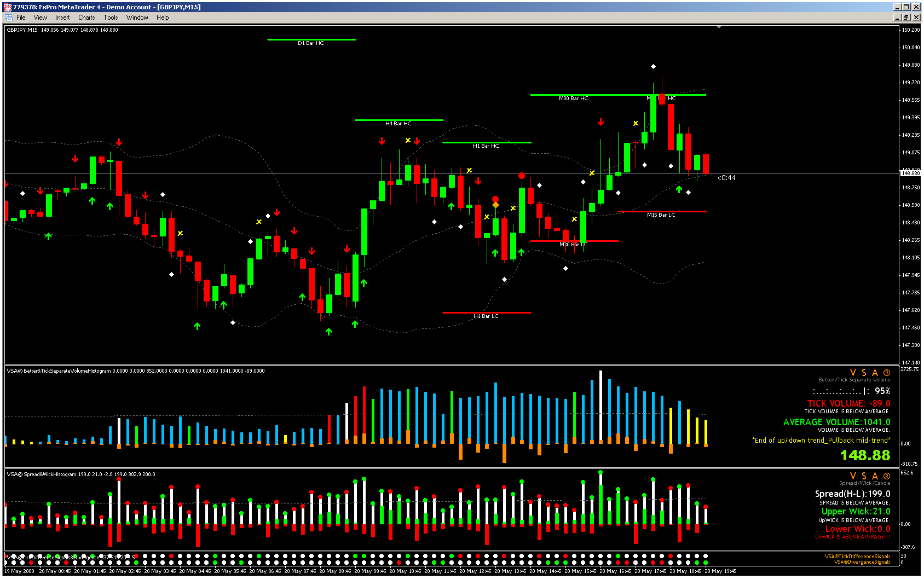The width and height of the screenshot is (924, 579).
Task: Select the H1 Bar LC line label
Action: 486,316
